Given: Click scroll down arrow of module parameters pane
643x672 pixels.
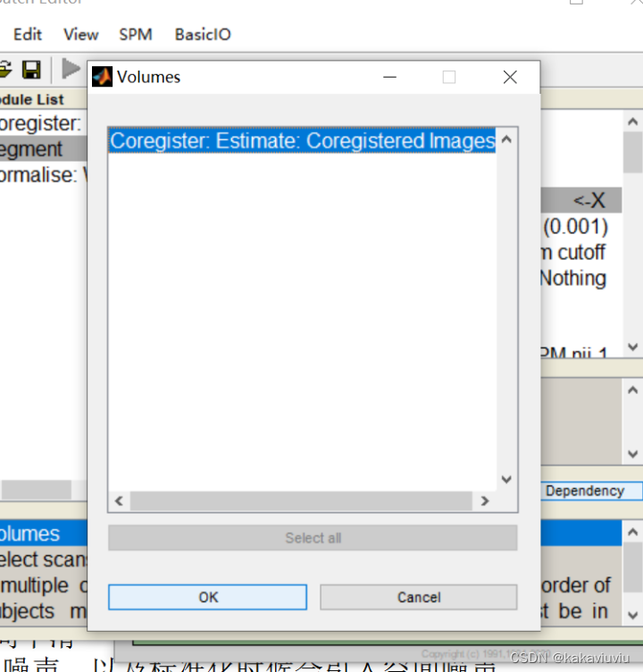Looking at the screenshot, I should 632,347.
